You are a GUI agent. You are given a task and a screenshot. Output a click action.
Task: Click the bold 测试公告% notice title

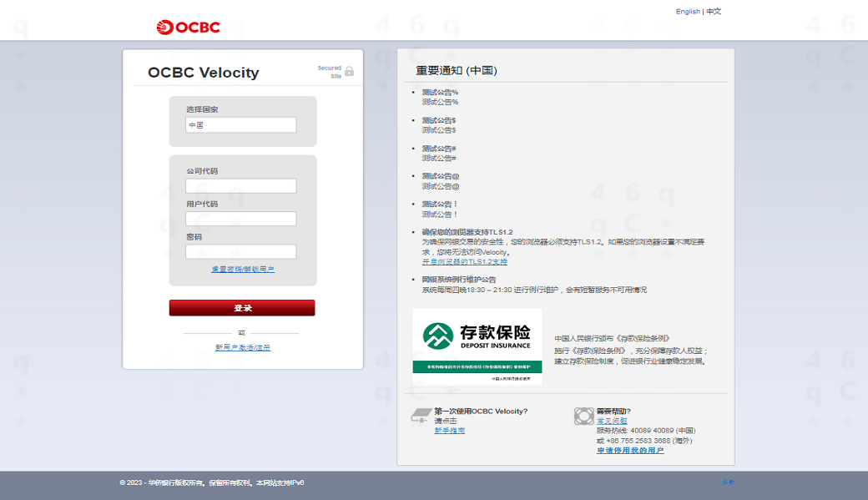[440, 93]
